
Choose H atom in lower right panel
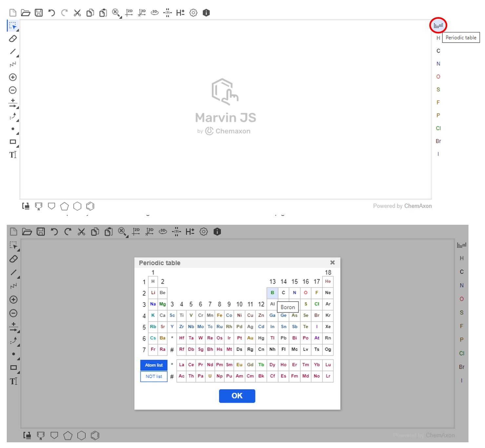pyautogui.click(x=462, y=258)
